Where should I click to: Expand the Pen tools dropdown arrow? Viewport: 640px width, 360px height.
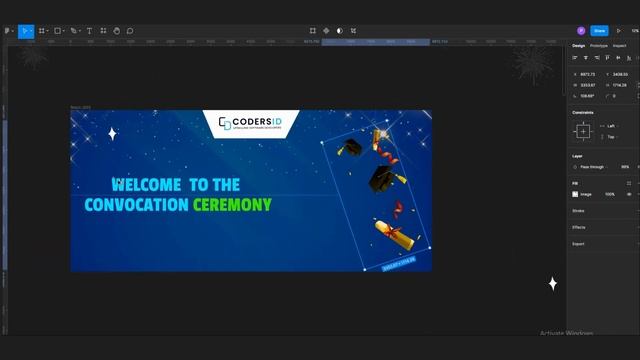pyautogui.click(x=80, y=31)
